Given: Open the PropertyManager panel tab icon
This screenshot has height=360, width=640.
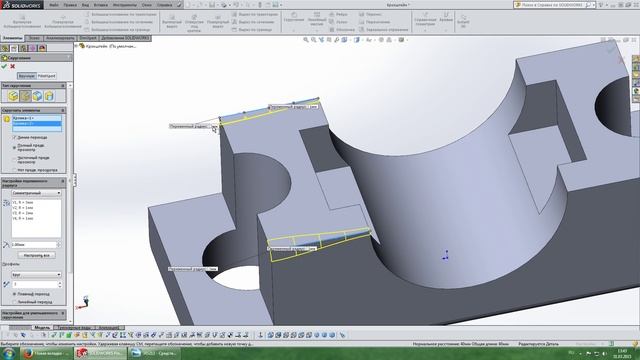Looking at the screenshot, I should tap(14, 48).
